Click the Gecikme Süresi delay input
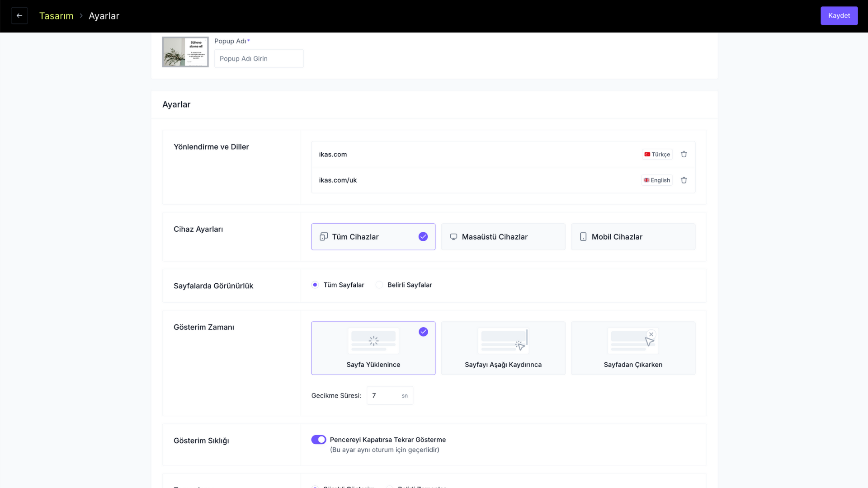The width and height of the screenshot is (868, 488). click(x=390, y=395)
